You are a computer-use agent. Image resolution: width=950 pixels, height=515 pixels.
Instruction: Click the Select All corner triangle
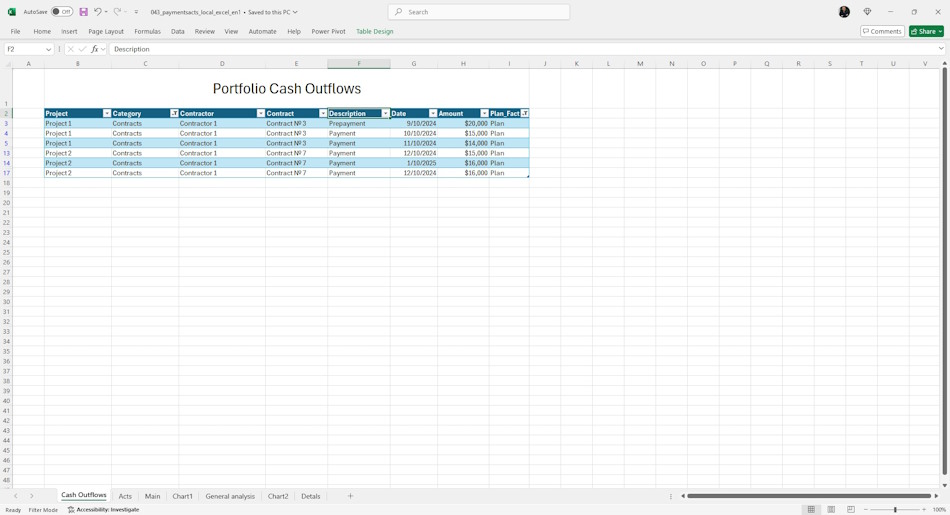[7, 64]
